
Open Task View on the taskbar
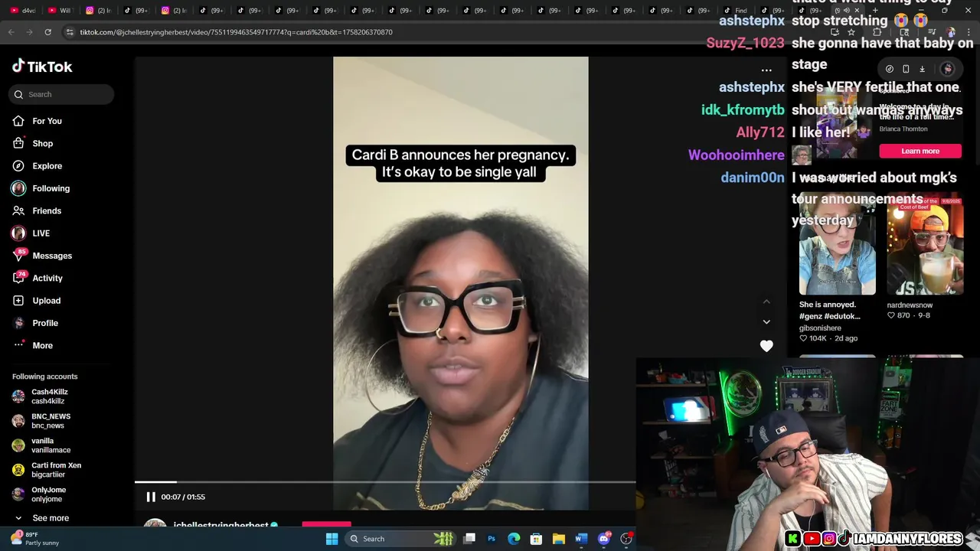click(x=469, y=539)
